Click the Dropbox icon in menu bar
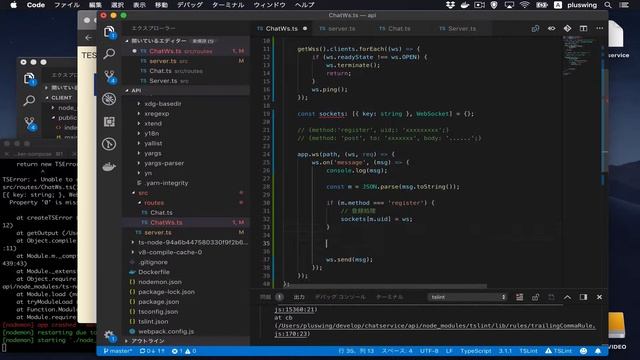The height and width of the screenshot is (360, 640). 450,5
